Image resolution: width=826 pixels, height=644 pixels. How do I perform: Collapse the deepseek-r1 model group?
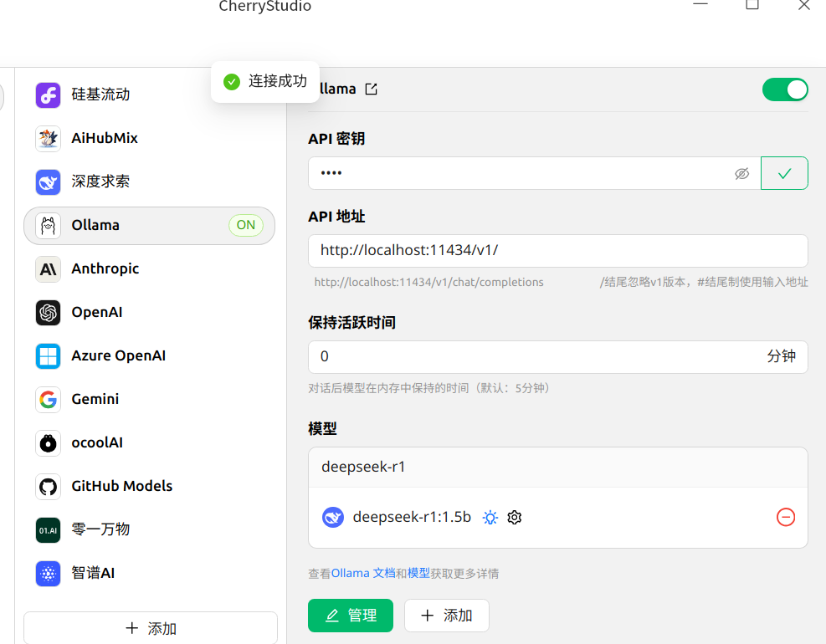(x=558, y=467)
